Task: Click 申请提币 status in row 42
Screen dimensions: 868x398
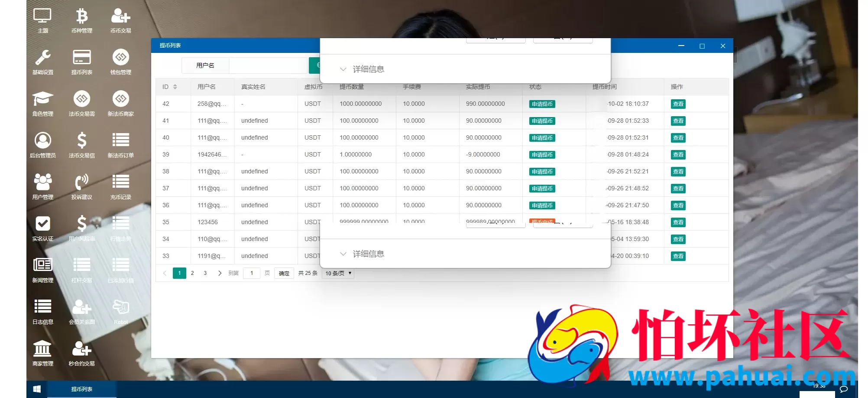Action: tap(542, 104)
